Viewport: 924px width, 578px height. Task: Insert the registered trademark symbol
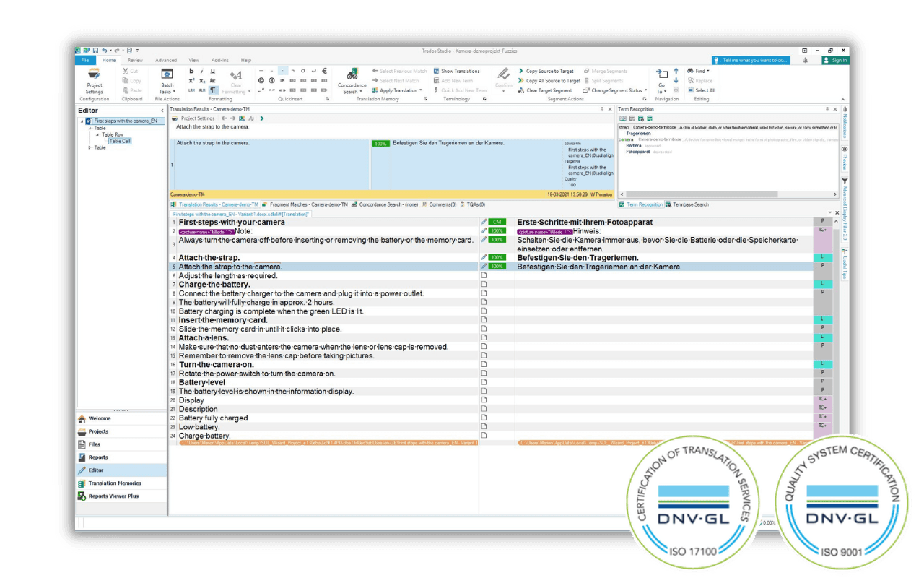point(272,81)
